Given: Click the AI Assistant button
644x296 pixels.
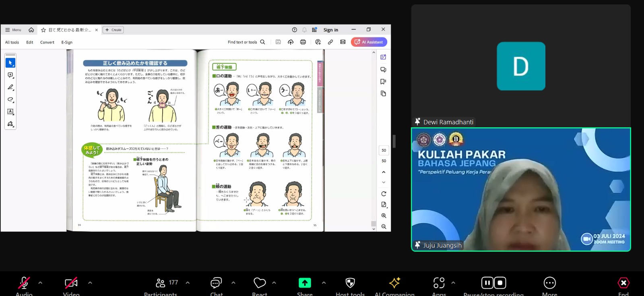Looking at the screenshot, I should tap(369, 42).
